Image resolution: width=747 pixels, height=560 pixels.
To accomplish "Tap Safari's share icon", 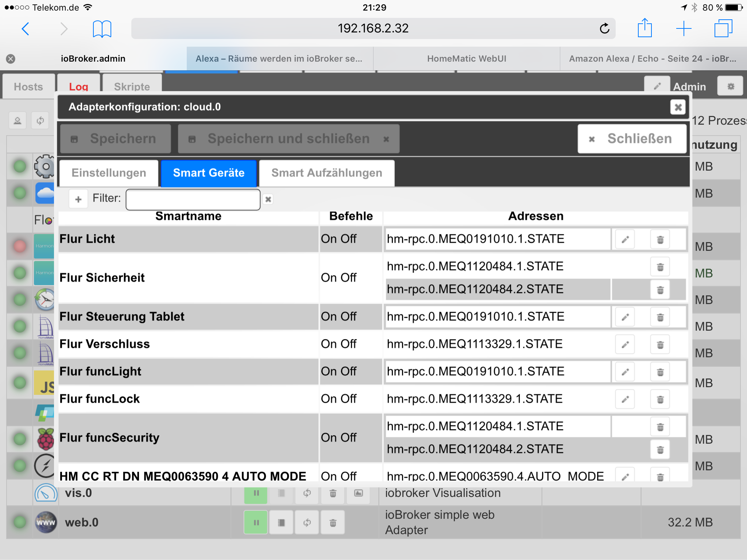I will [x=645, y=28].
